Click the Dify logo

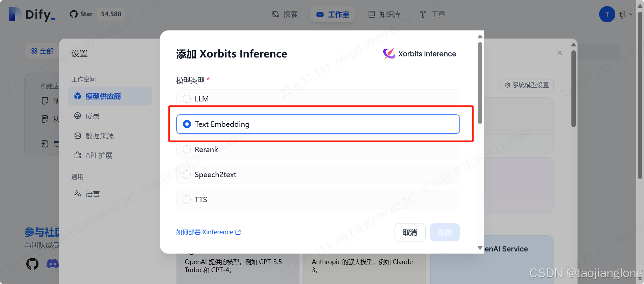32,14
